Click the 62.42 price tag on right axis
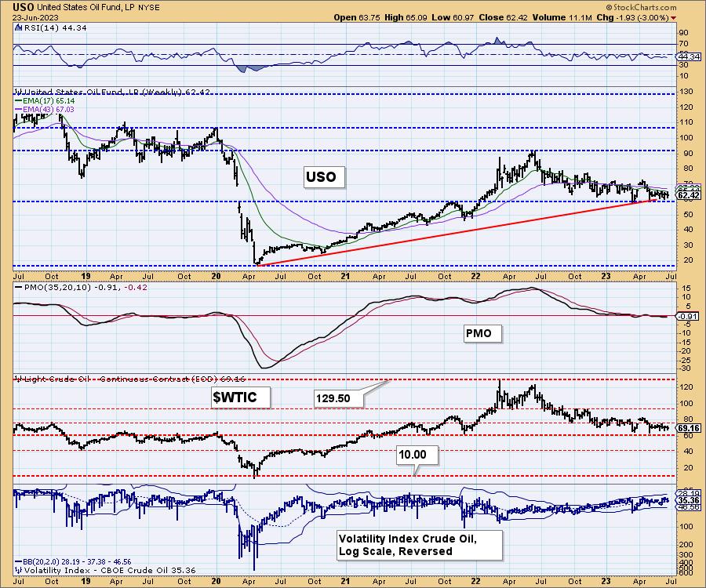 click(689, 195)
